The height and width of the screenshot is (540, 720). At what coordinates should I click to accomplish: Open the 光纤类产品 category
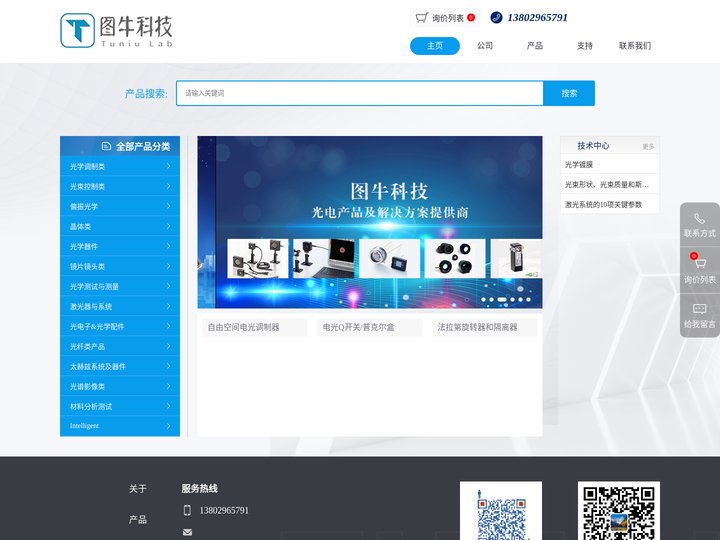tap(120, 346)
